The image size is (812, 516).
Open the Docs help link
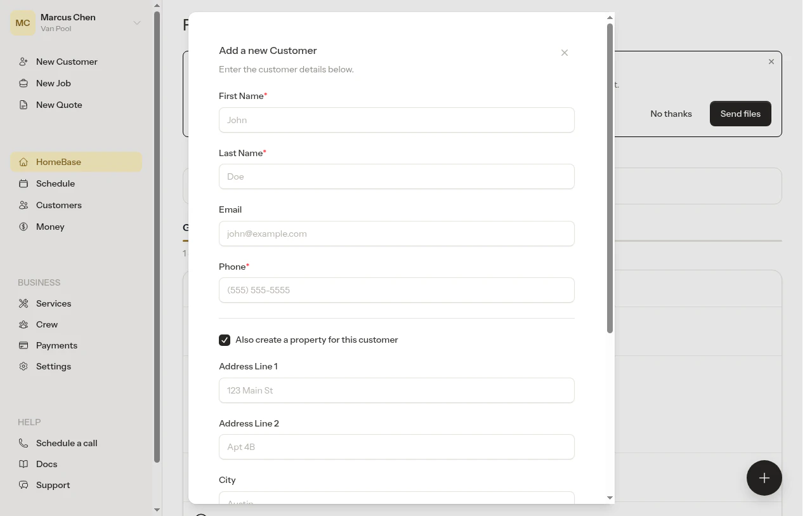tap(76, 464)
